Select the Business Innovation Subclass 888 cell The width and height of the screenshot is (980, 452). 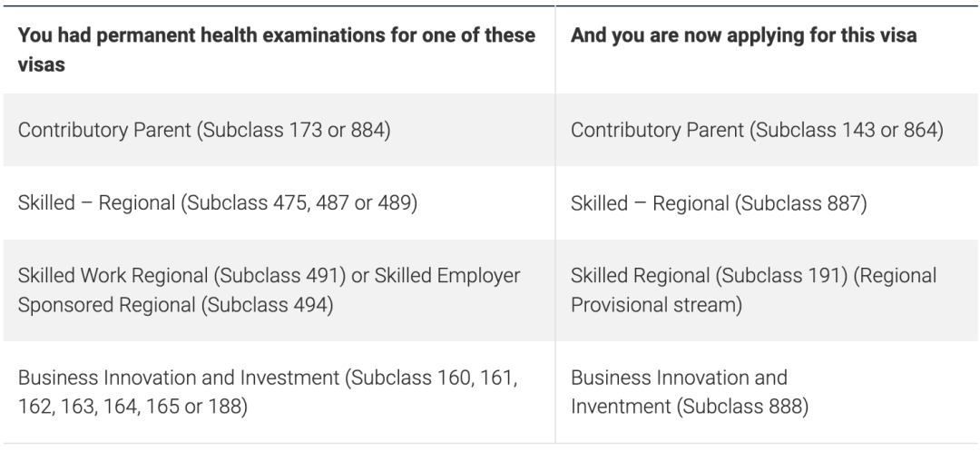[690, 391]
